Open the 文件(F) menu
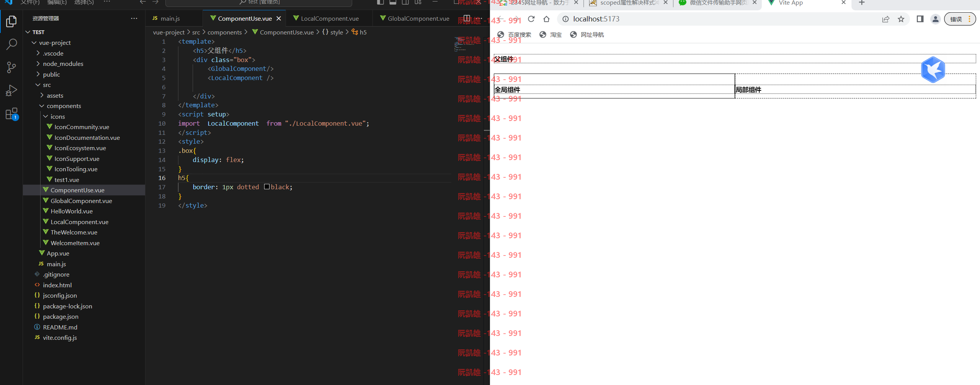Image resolution: width=980 pixels, height=385 pixels. tap(30, 2)
